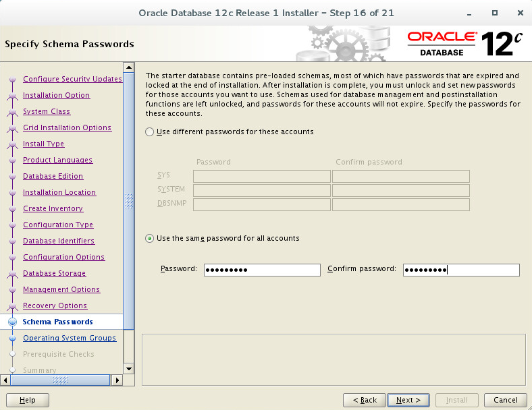Jump to Recovery Options step
This screenshot has width=532, height=410.
(x=55, y=305)
